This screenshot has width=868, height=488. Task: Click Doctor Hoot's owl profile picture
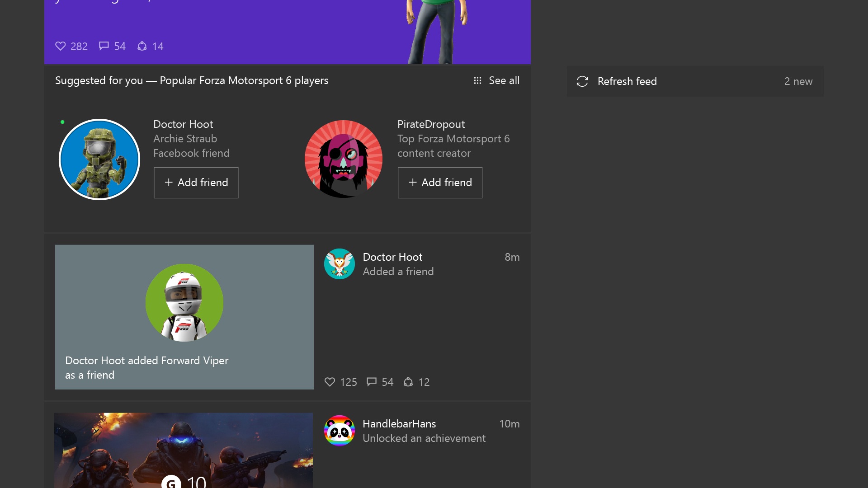340,264
